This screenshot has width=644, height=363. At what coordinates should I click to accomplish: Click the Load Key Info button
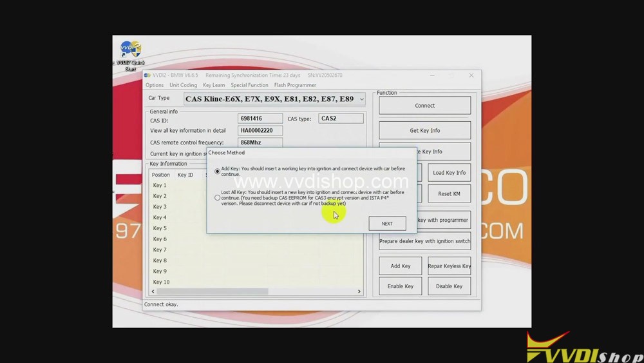[x=449, y=173]
